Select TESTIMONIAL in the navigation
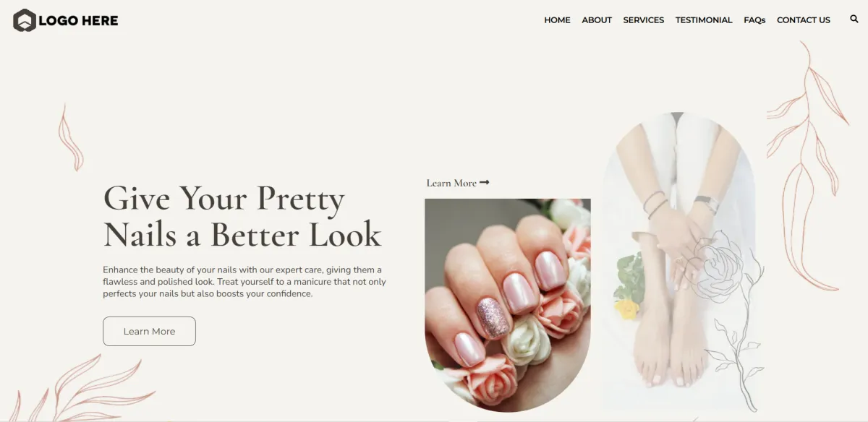868x422 pixels. pyautogui.click(x=704, y=20)
